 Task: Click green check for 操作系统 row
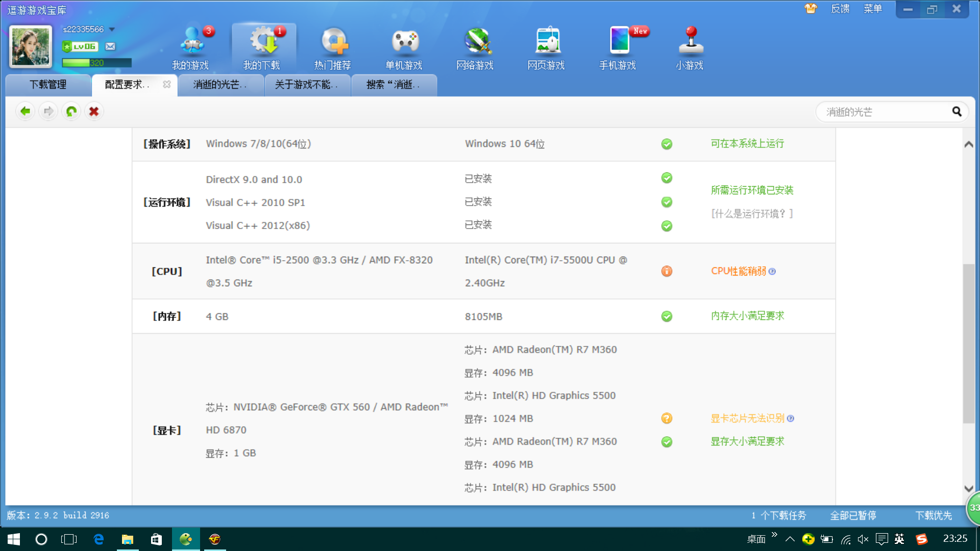(667, 144)
